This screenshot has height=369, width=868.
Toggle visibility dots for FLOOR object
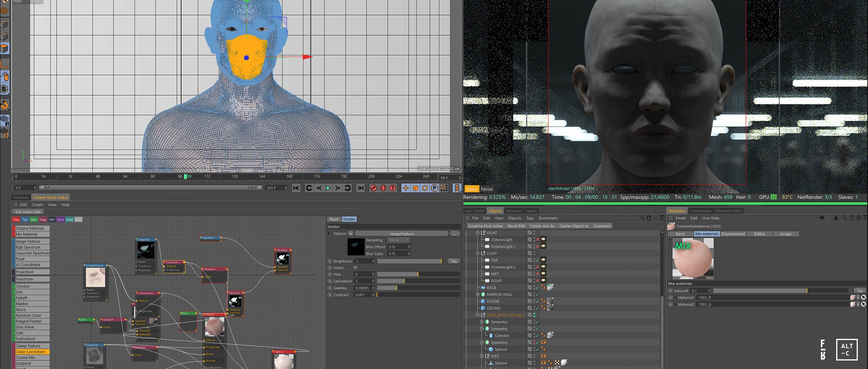534,301
